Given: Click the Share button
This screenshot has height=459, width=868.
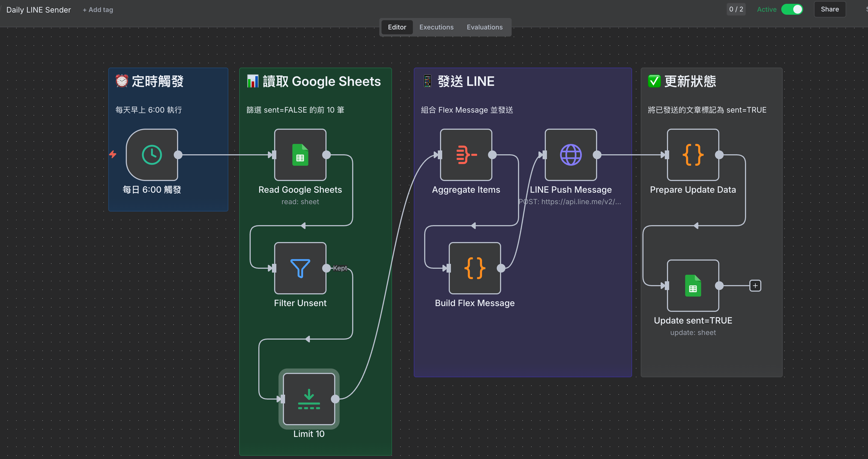Looking at the screenshot, I should coord(829,10).
